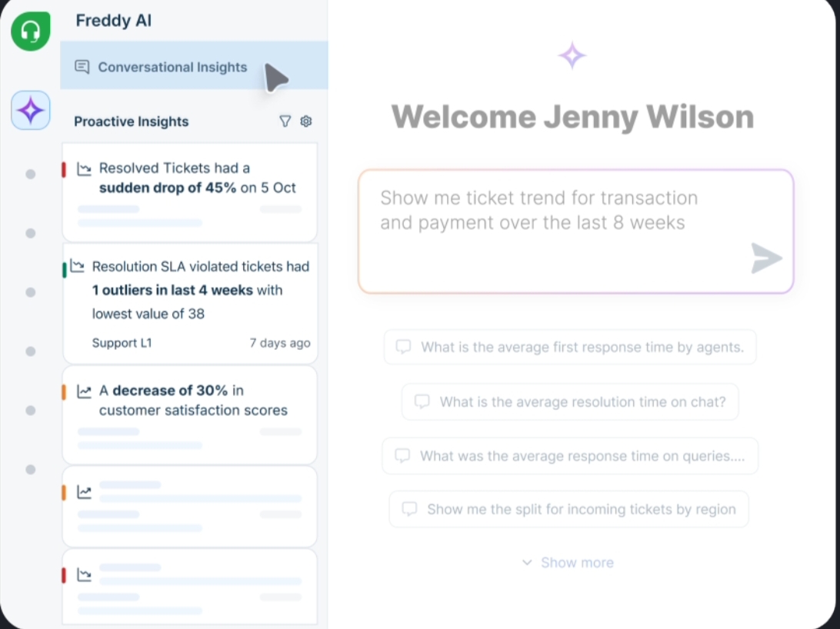Click the green headset Freshdesk logo

click(x=31, y=32)
